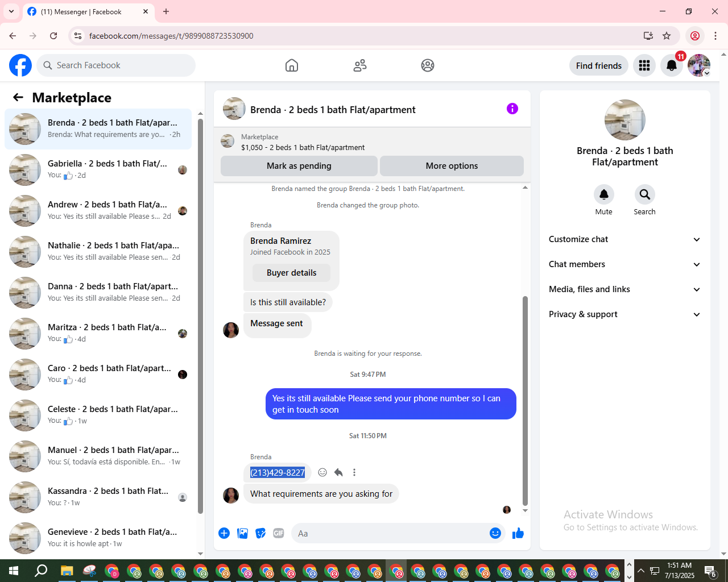Open the $1,050 Marketplace listing link
The width and height of the screenshot is (728, 582).
[303, 147]
